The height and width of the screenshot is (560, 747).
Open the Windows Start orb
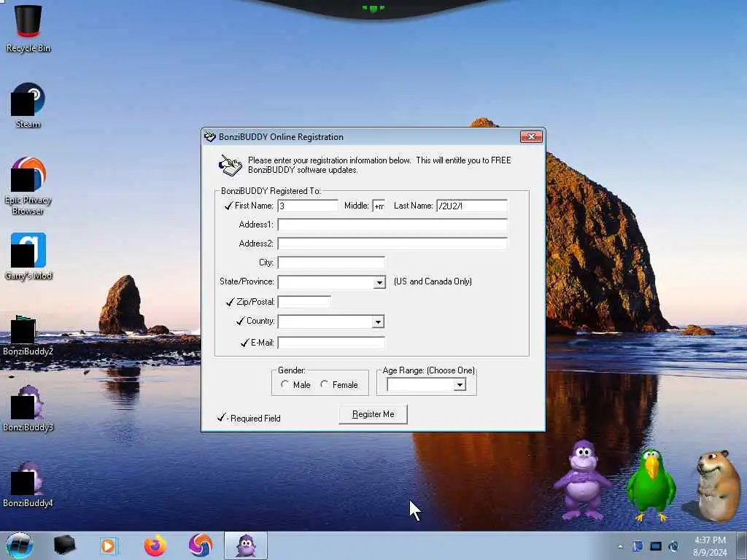pos(20,545)
